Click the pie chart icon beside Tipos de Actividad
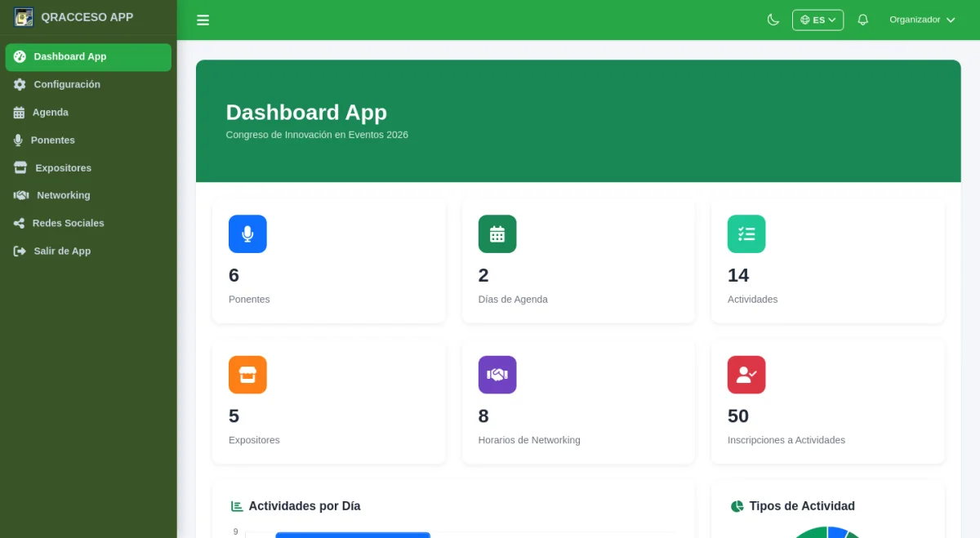This screenshot has width=980, height=538. pyautogui.click(x=737, y=506)
